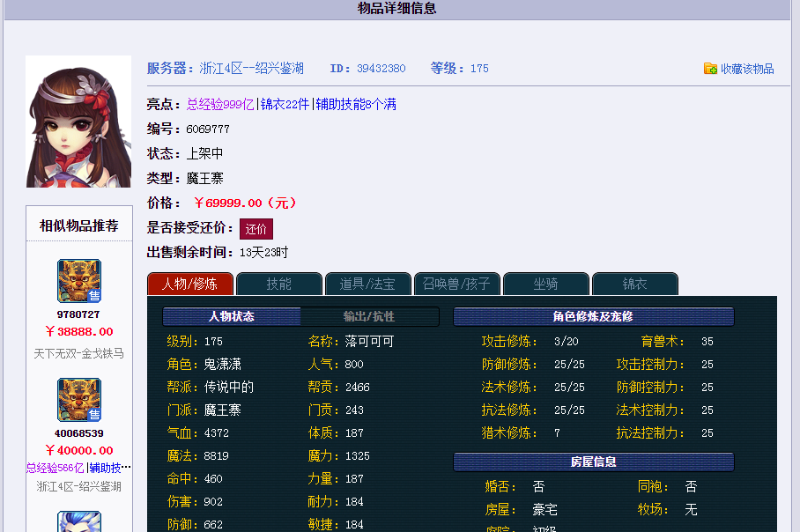The image size is (800, 532).
Task: Open the 辅助技能8个满 link
Action: point(358,105)
